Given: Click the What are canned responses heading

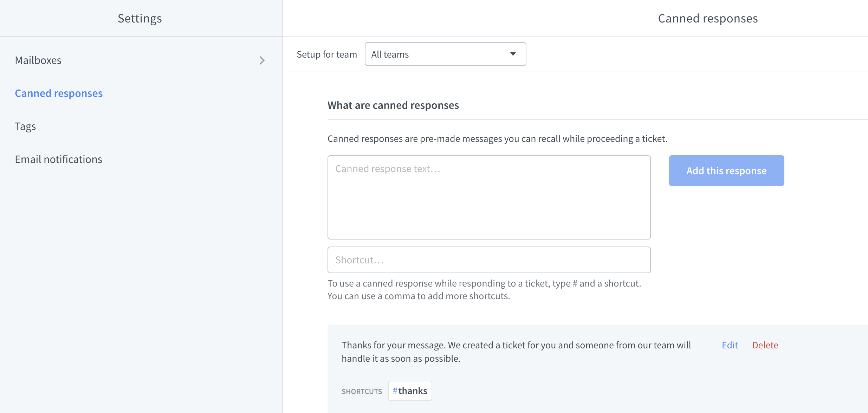Looking at the screenshot, I should pos(393,105).
